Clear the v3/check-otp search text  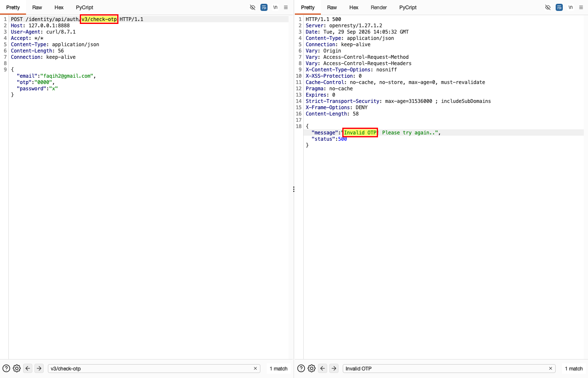(255, 368)
